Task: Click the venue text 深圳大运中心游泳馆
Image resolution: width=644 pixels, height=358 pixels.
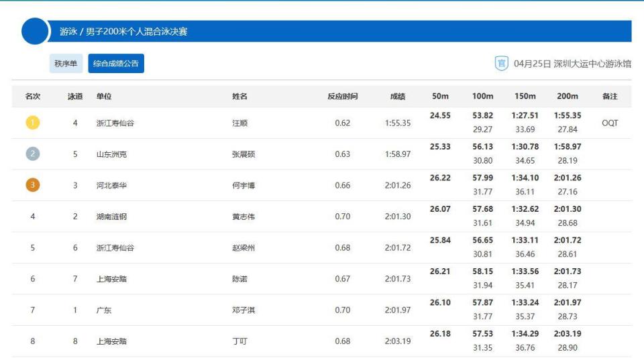Action: point(592,64)
